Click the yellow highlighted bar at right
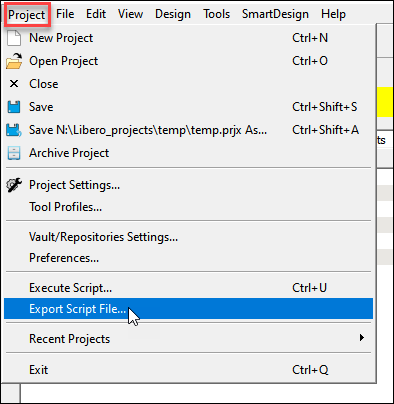This screenshot has height=404, width=394. [x=385, y=102]
